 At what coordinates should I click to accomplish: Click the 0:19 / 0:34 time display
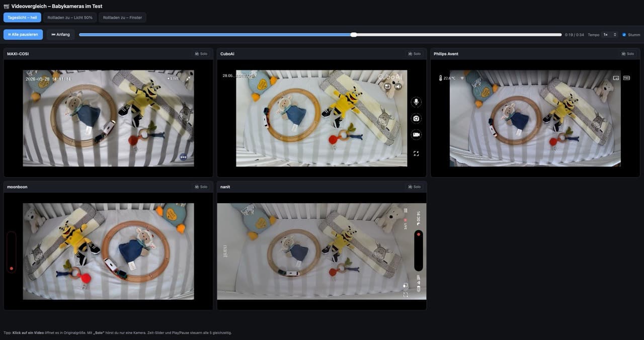coord(574,35)
